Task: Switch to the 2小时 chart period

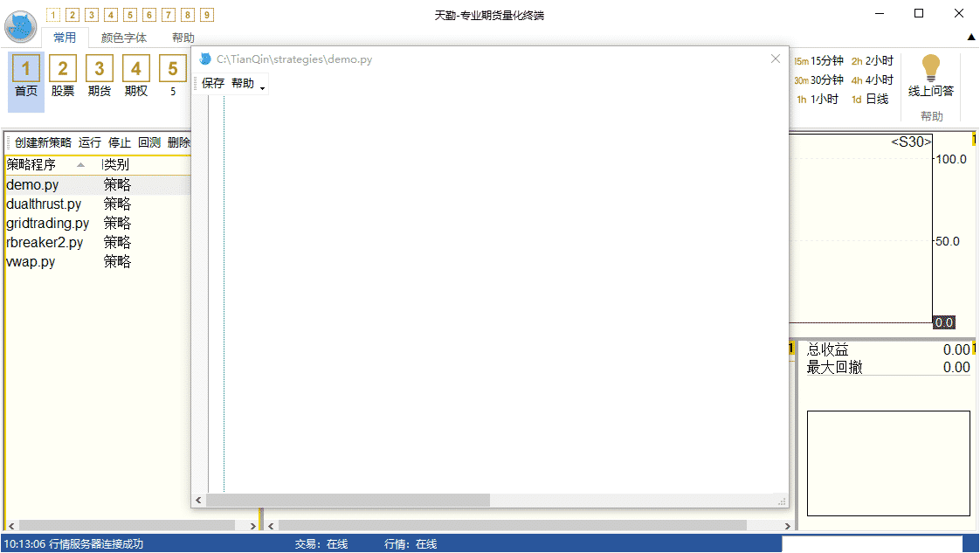Action: (x=873, y=61)
